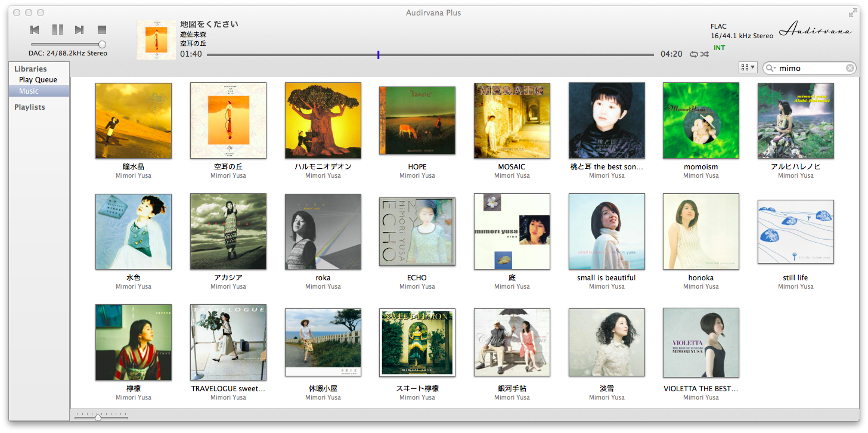
Task: Open Play Queue in the sidebar
Action: point(38,80)
